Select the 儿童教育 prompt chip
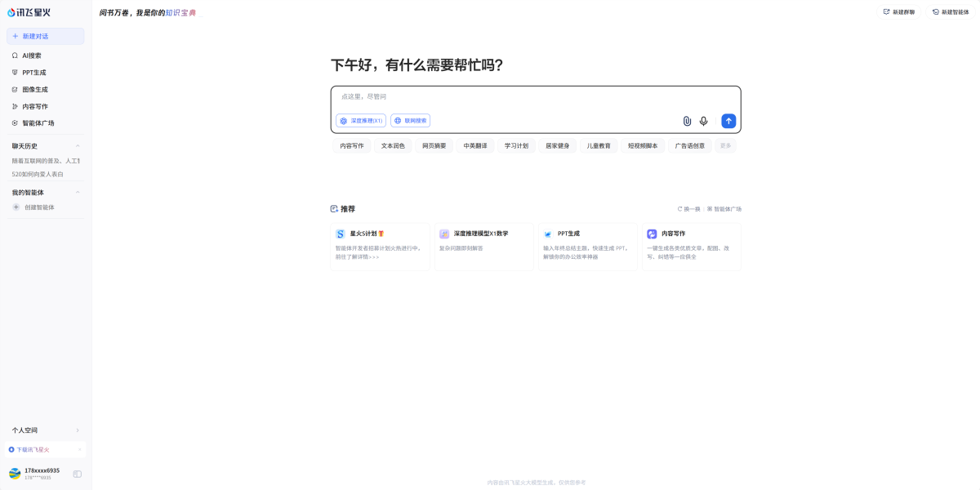 (599, 146)
